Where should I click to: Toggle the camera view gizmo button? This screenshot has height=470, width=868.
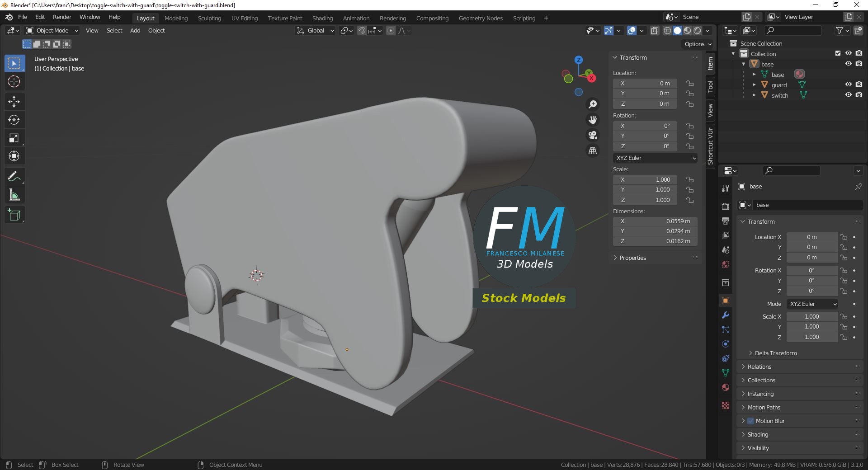[x=592, y=135]
